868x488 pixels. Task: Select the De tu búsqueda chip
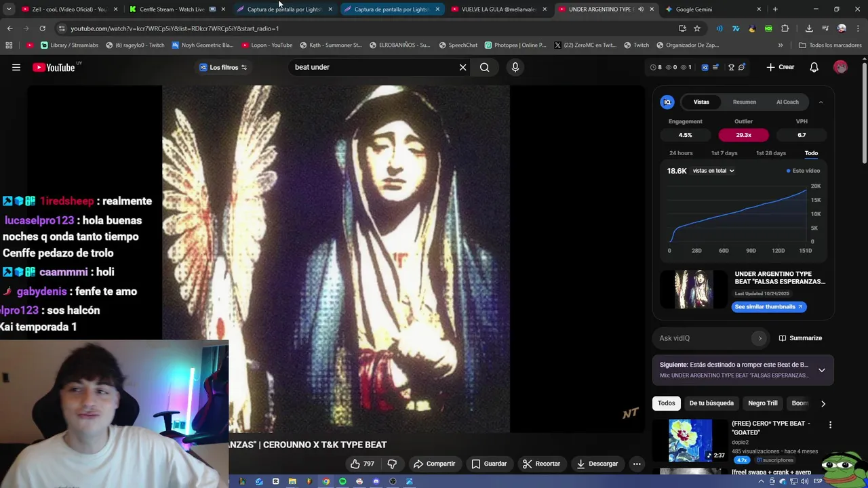(x=711, y=403)
